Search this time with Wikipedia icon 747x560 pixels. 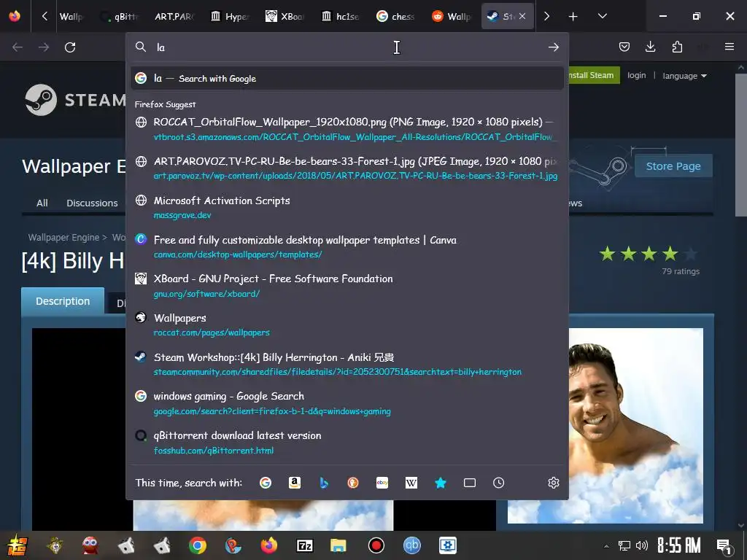(x=411, y=483)
